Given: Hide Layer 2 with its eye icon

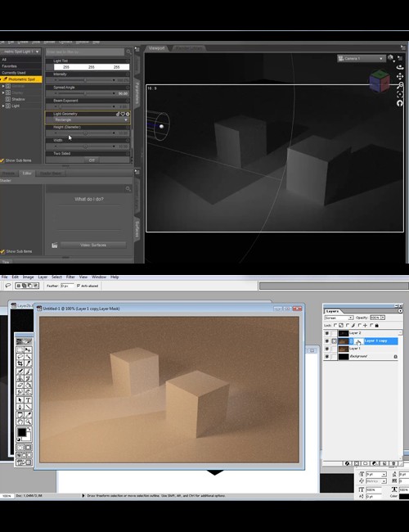Looking at the screenshot, I should click(327, 333).
